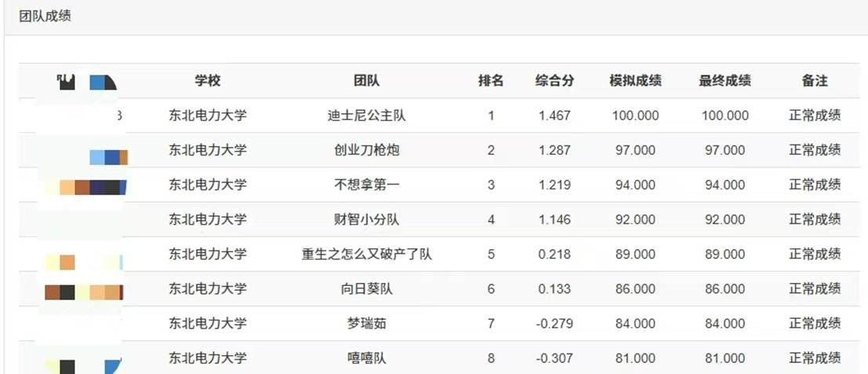Select the 创业刀枪炮 team name
868x374 pixels.
pyautogui.click(x=367, y=150)
